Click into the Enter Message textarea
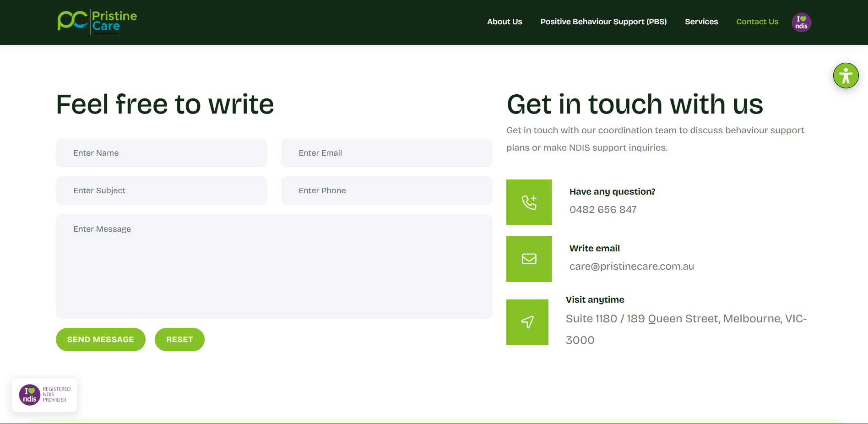868x424 pixels. coord(274,266)
